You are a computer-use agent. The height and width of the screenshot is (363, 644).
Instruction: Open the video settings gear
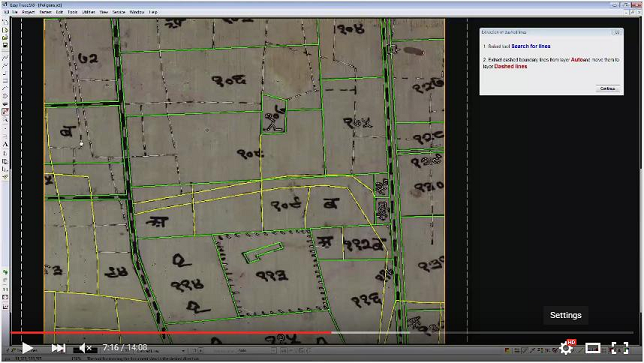tap(566, 348)
